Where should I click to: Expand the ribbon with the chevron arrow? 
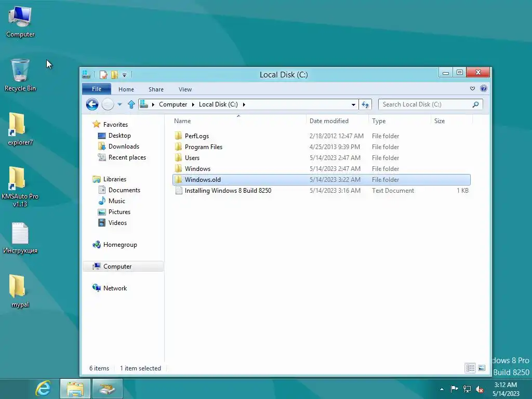pos(472,88)
